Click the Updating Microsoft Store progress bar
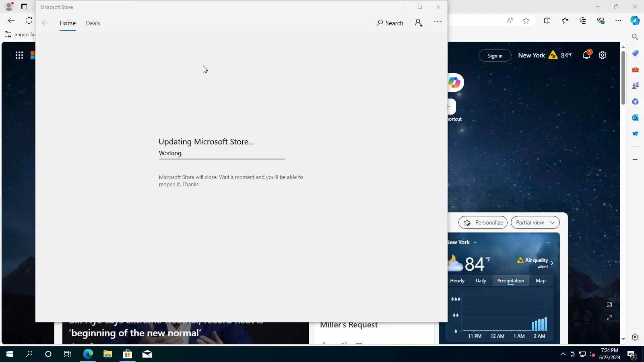This screenshot has width=644, height=362. click(x=222, y=159)
